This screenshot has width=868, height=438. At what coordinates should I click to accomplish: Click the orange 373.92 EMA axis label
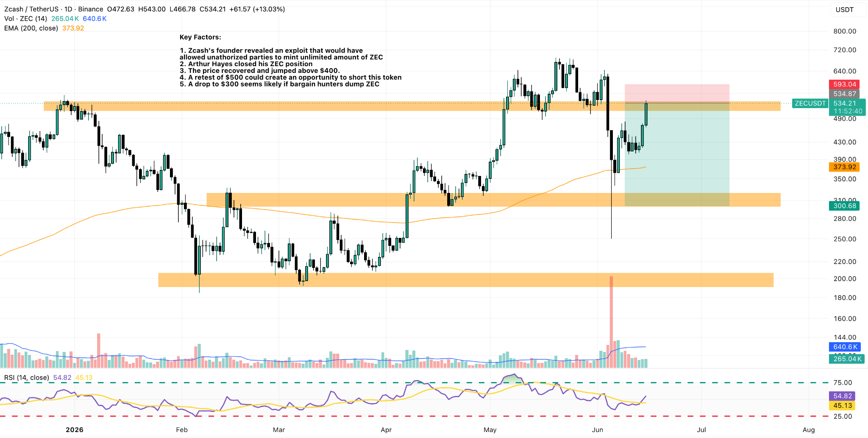tap(844, 167)
